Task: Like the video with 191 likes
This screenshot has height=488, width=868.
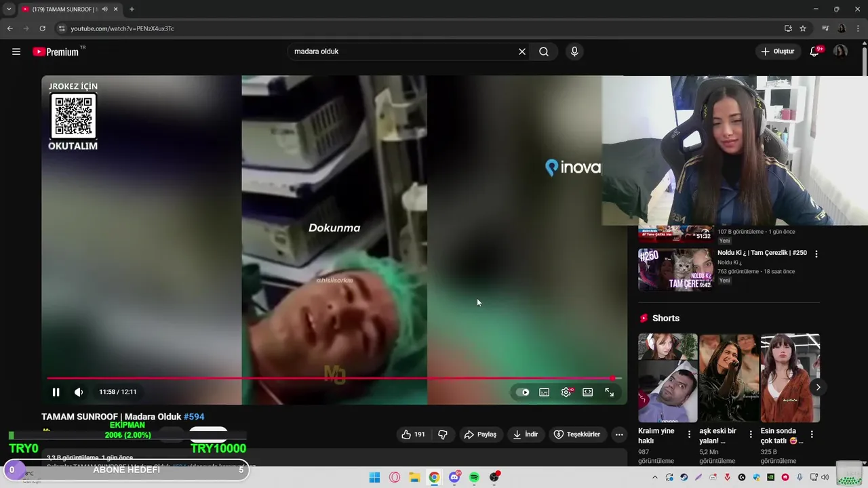Action: tap(413, 434)
